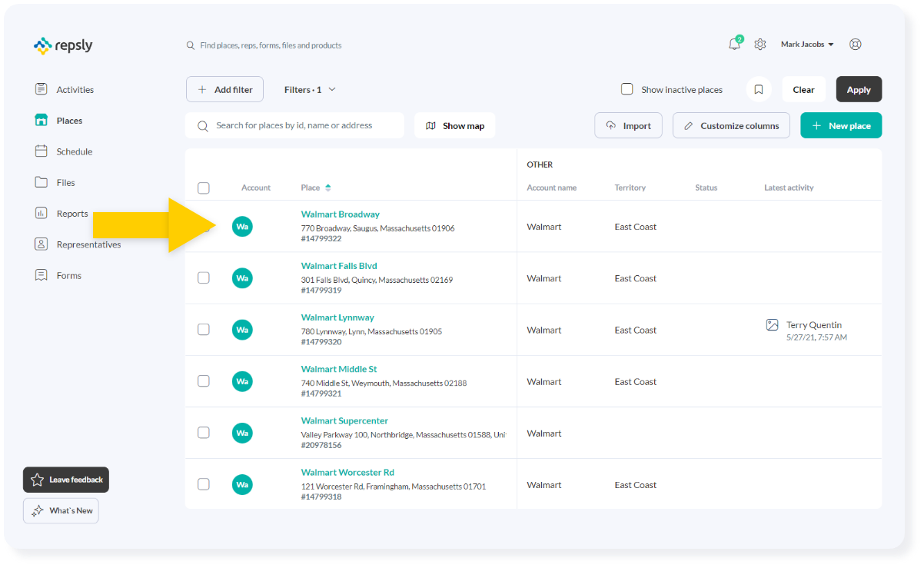Click the Wa avatar for Walmart Middle St
Viewport: 924px width, 568px height.
(242, 380)
